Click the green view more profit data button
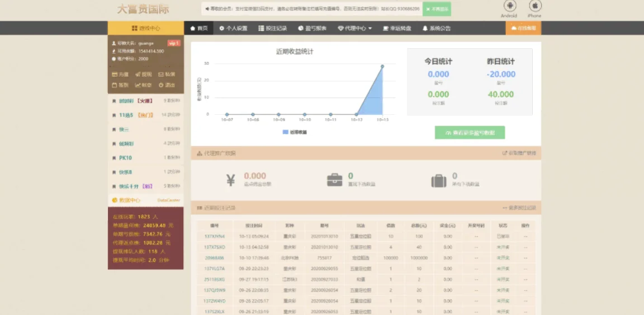644x315 pixels. [x=470, y=133]
